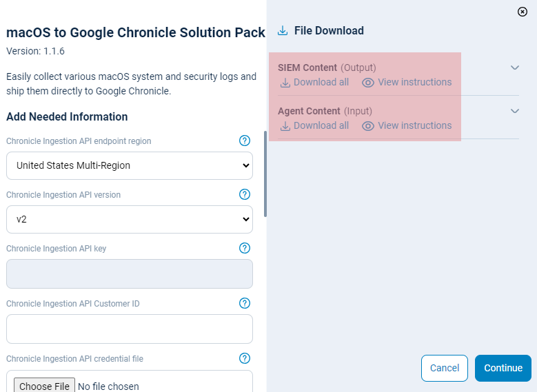Image resolution: width=537 pixels, height=392 pixels.
Task: Open the endpoint region dropdown
Action: tap(130, 165)
